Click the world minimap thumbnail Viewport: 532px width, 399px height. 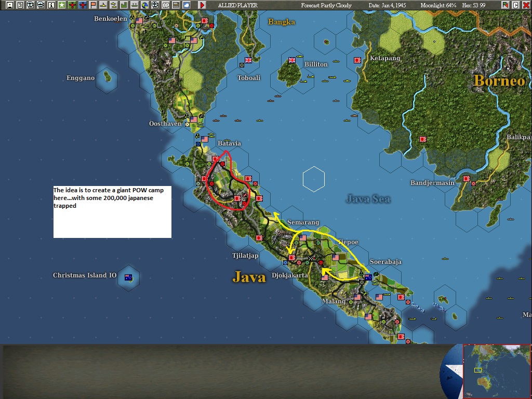click(497, 371)
